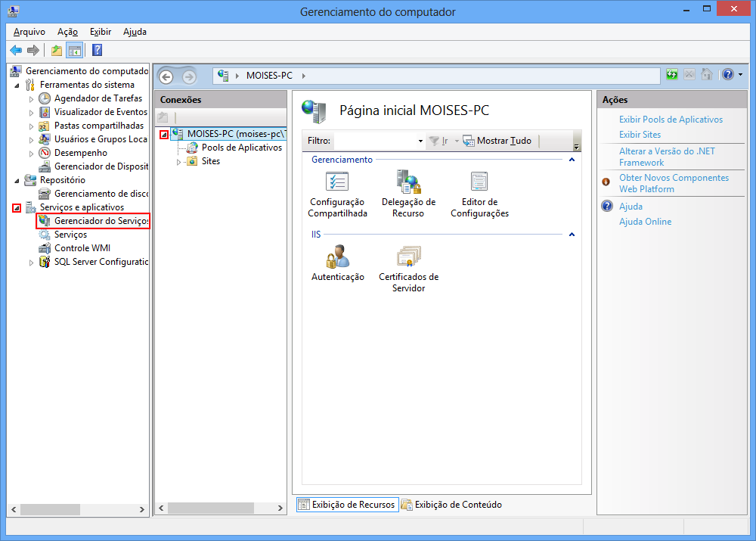Toggle the Show/Hide console tree icon
756x541 pixels.
pyautogui.click(x=75, y=50)
